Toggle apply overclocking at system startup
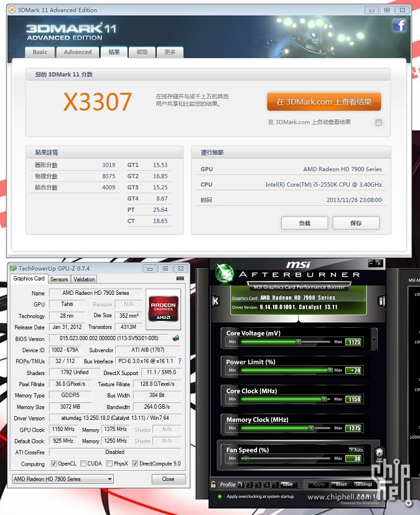The image size is (420, 515). (x=220, y=496)
